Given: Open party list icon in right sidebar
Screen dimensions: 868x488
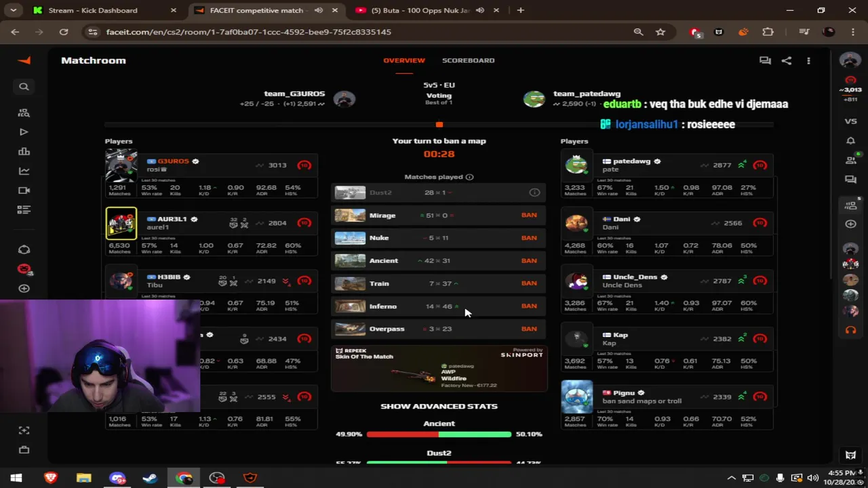Looking at the screenshot, I should tap(850, 205).
